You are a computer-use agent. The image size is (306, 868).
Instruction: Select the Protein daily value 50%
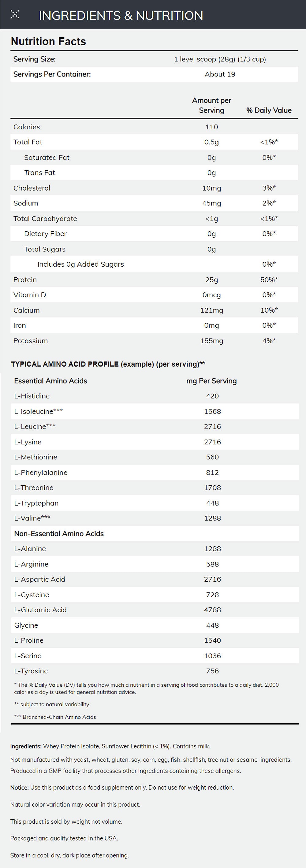269,280
